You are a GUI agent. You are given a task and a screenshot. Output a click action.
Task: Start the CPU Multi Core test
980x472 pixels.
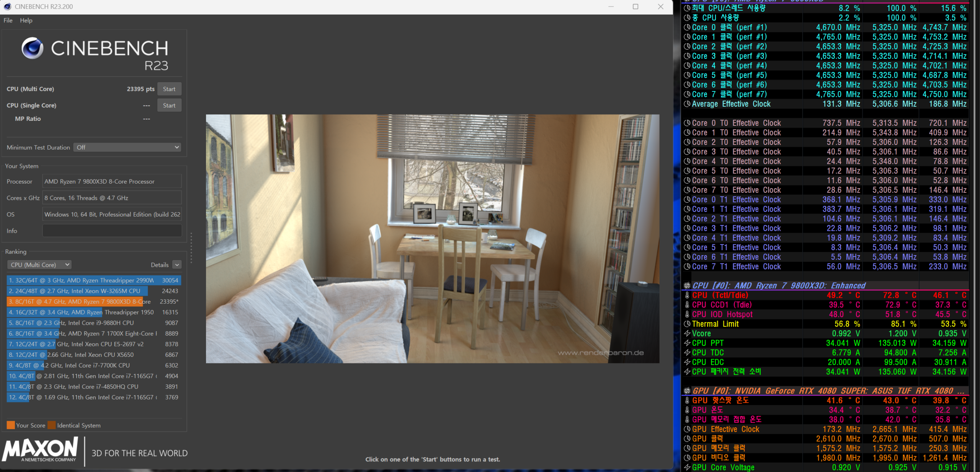(169, 89)
